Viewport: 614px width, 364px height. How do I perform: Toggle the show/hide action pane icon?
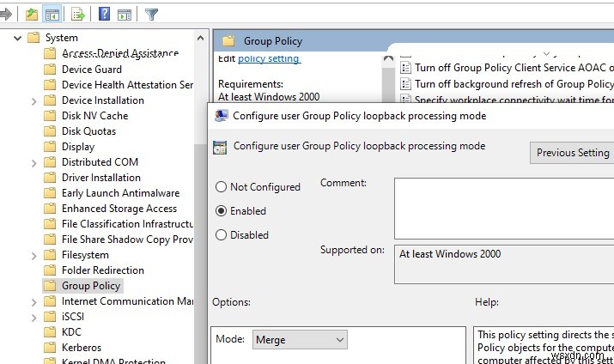[125, 15]
